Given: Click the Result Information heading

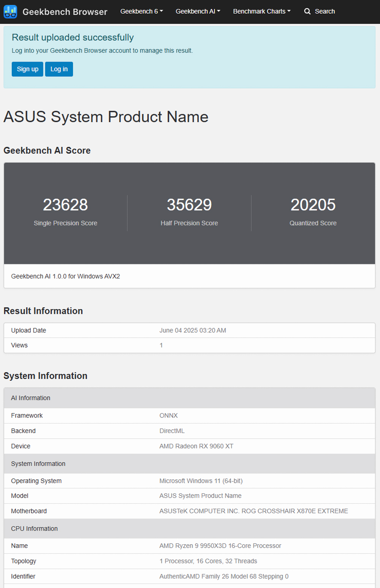Looking at the screenshot, I should click(43, 311).
